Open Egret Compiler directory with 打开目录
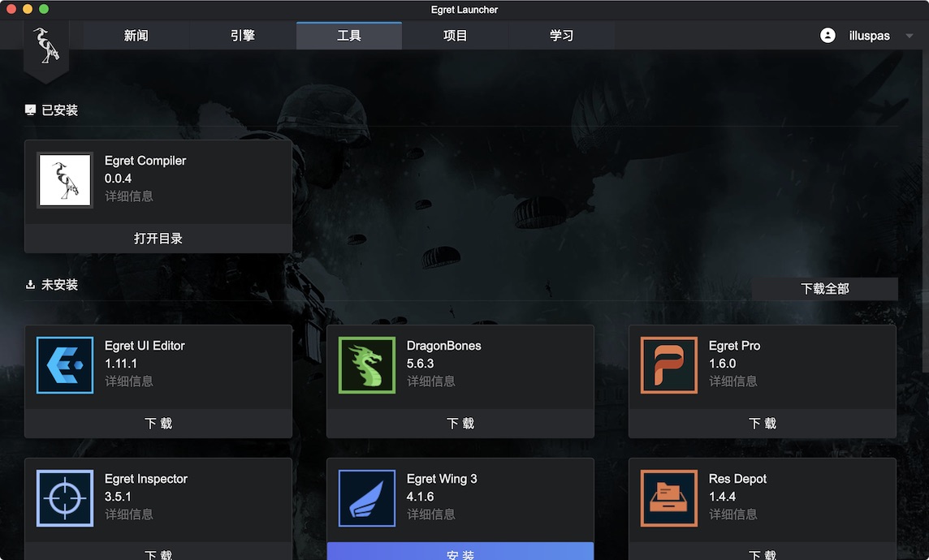929x560 pixels. [158, 239]
